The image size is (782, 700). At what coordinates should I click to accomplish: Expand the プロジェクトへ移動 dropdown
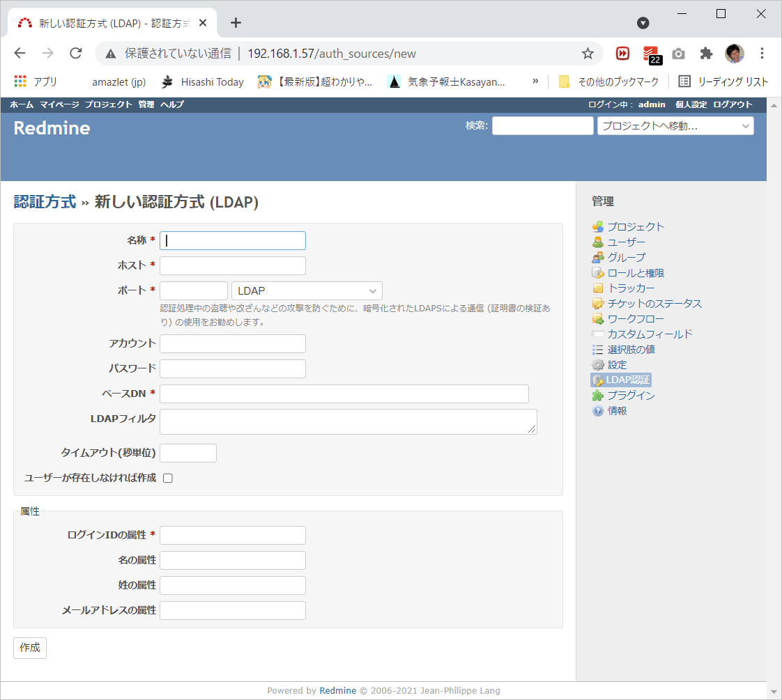click(675, 126)
